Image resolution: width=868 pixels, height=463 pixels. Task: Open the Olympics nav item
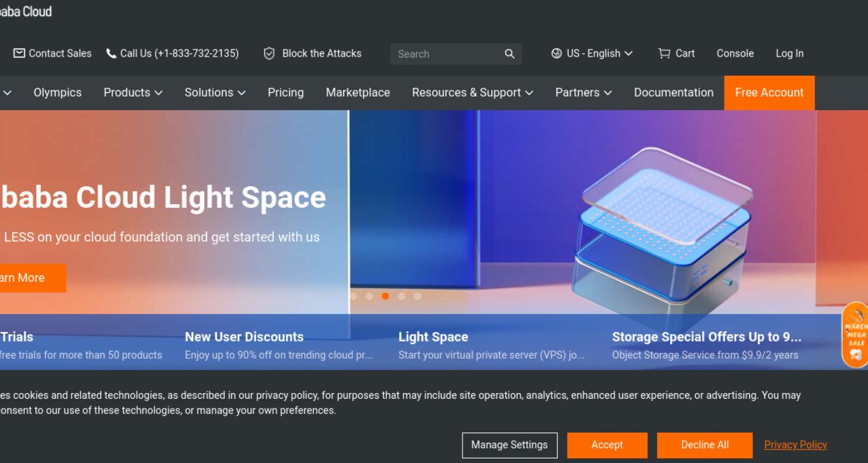(58, 92)
